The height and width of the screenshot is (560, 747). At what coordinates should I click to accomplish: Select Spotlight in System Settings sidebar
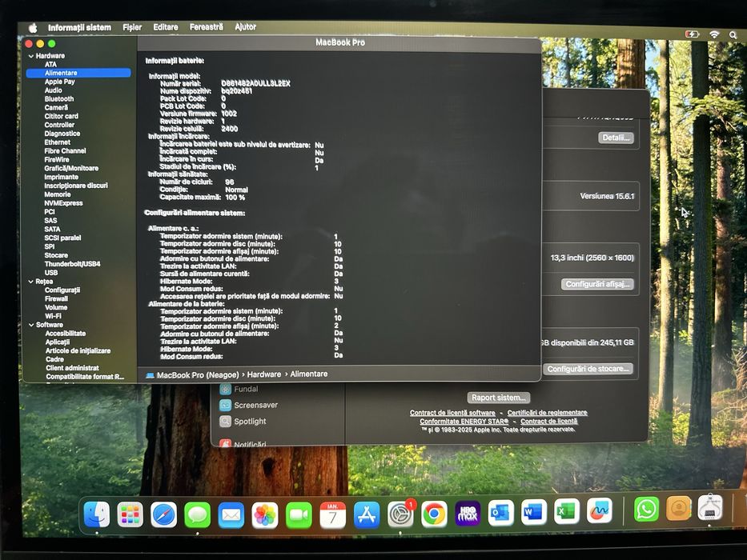pyautogui.click(x=250, y=422)
